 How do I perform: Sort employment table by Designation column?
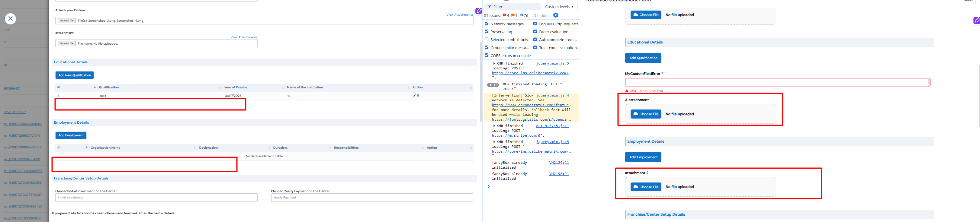pyautogui.click(x=234, y=147)
